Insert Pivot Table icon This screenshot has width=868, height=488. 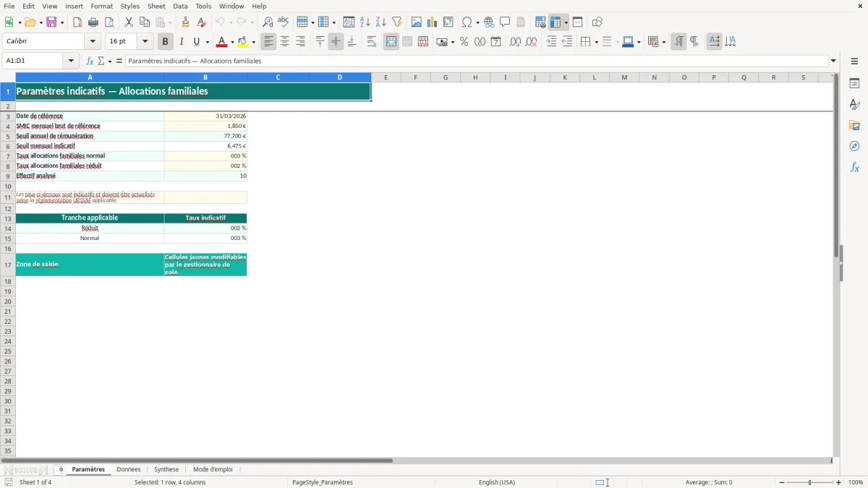point(448,22)
